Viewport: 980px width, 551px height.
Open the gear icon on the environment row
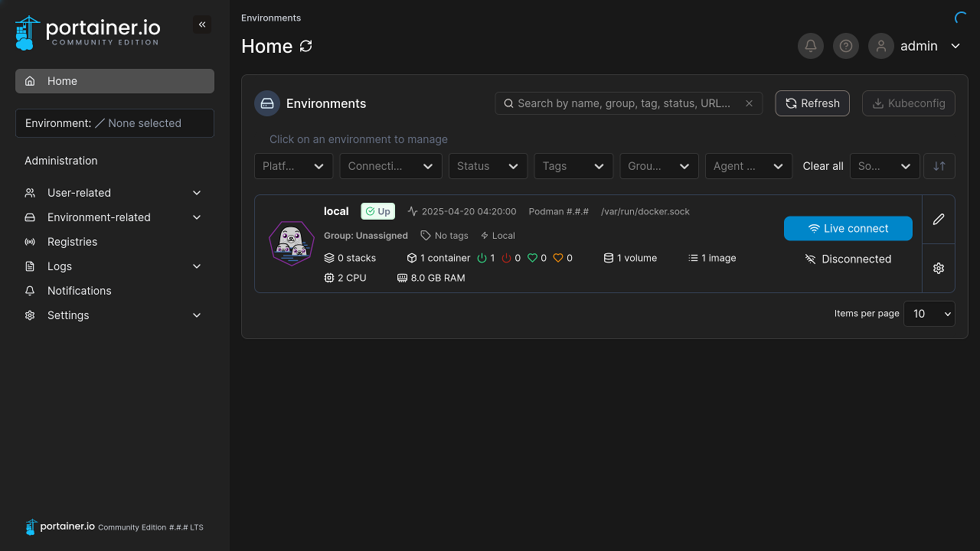pos(939,268)
